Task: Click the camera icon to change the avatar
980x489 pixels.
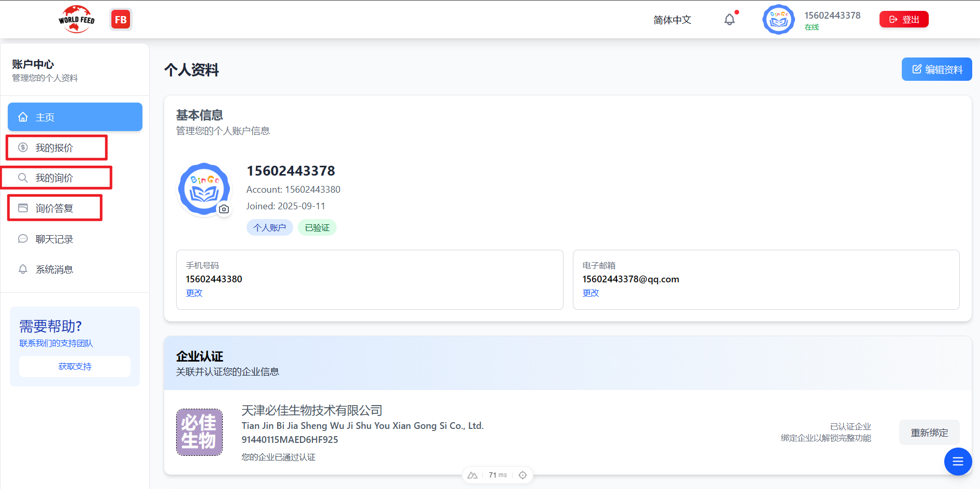Action: pos(224,209)
